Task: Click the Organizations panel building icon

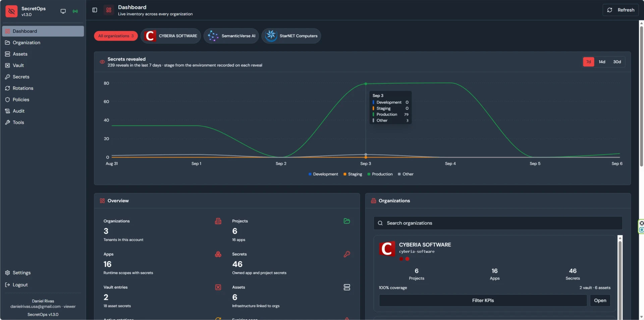Action: click(373, 201)
